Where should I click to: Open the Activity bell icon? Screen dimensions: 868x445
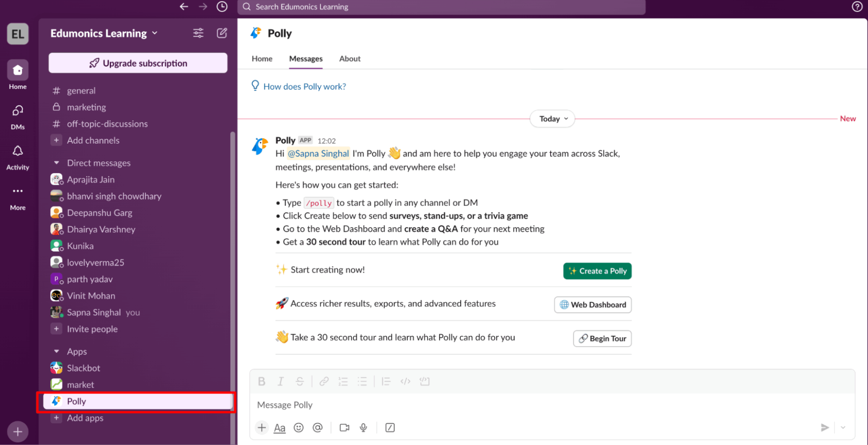pyautogui.click(x=18, y=150)
